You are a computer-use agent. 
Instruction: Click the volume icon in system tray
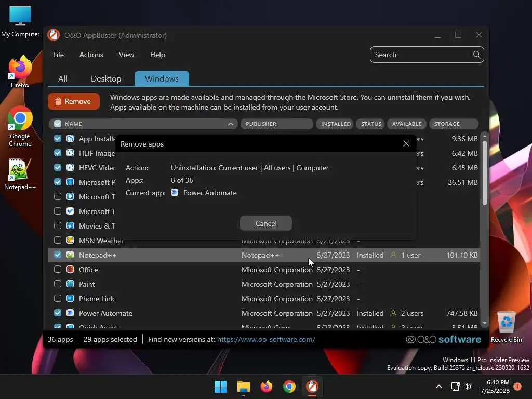tap(468, 387)
